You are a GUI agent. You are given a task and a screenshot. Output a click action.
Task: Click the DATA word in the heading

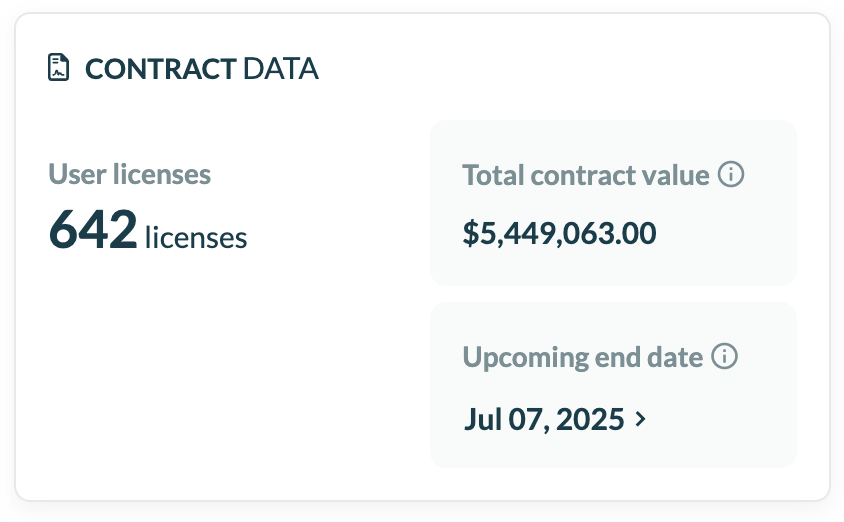[x=281, y=70]
